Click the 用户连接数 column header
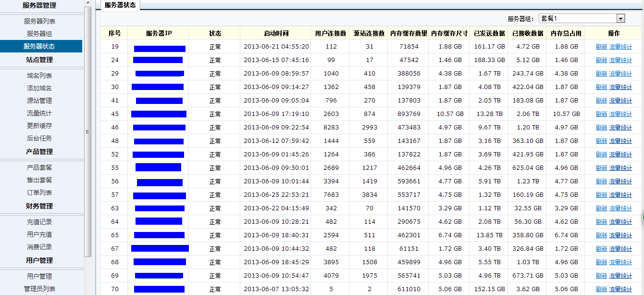 (x=331, y=33)
